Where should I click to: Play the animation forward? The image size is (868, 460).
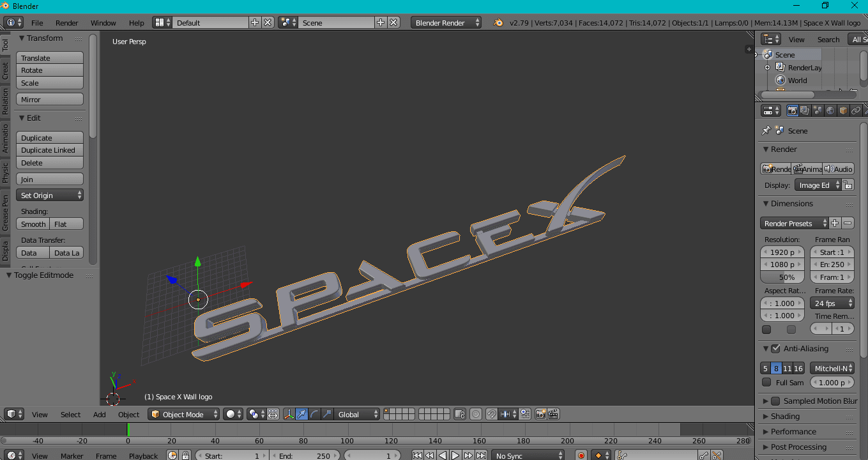coord(455,456)
